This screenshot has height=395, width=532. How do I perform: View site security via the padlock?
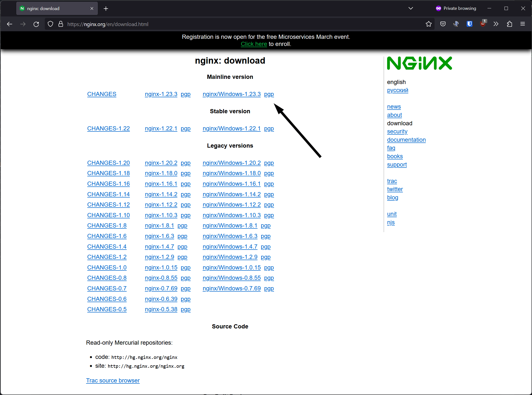point(61,24)
